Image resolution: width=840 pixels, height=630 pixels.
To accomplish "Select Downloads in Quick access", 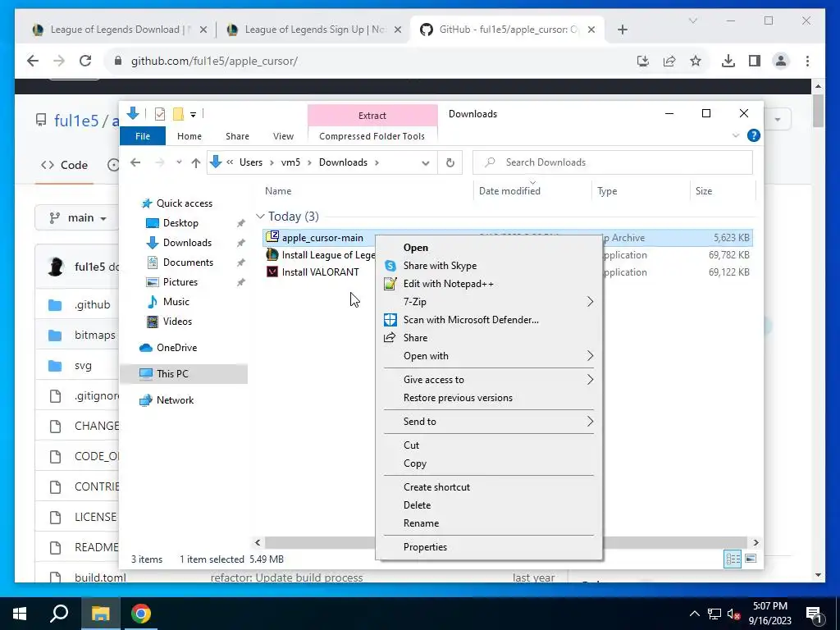I will tap(187, 243).
